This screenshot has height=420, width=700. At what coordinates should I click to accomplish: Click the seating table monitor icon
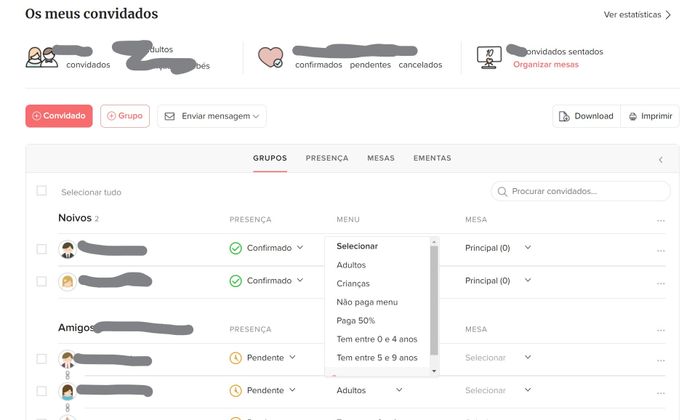[489, 57]
